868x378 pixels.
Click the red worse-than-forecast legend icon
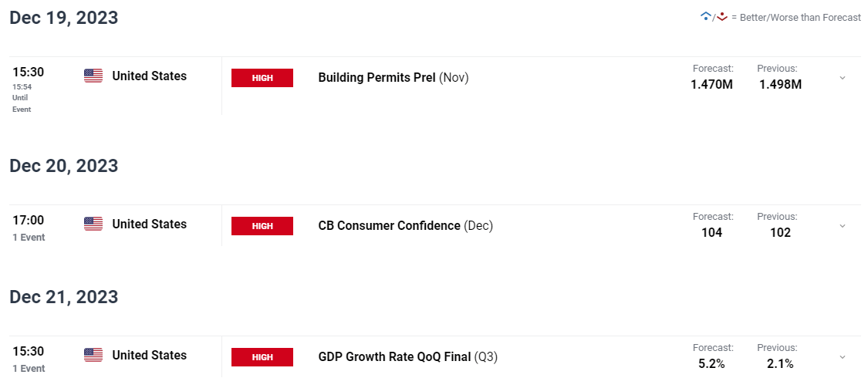[721, 17]
